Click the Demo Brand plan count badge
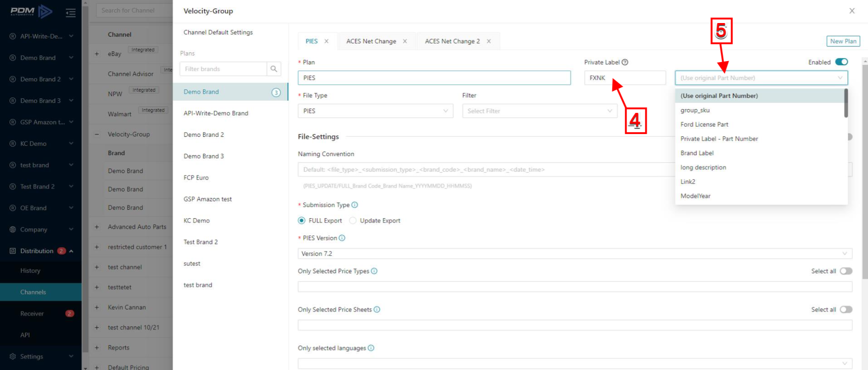Viewport: 868px width, 370px height. (x=276, y=93)
